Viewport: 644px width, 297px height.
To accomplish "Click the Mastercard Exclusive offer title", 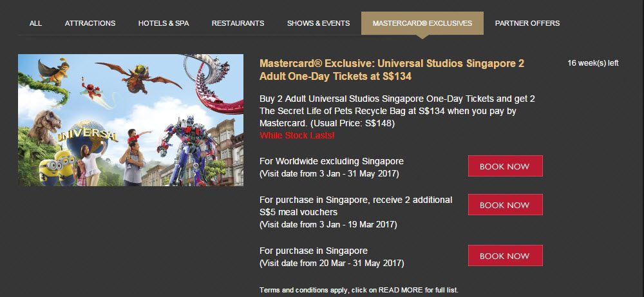I will click(392, 70).
